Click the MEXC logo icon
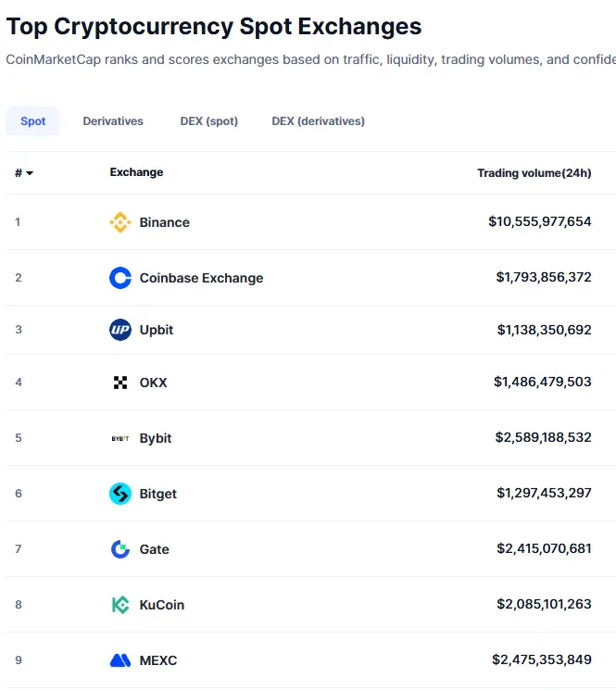The width and height of the screenshot is (616, 691). (120, 660)
